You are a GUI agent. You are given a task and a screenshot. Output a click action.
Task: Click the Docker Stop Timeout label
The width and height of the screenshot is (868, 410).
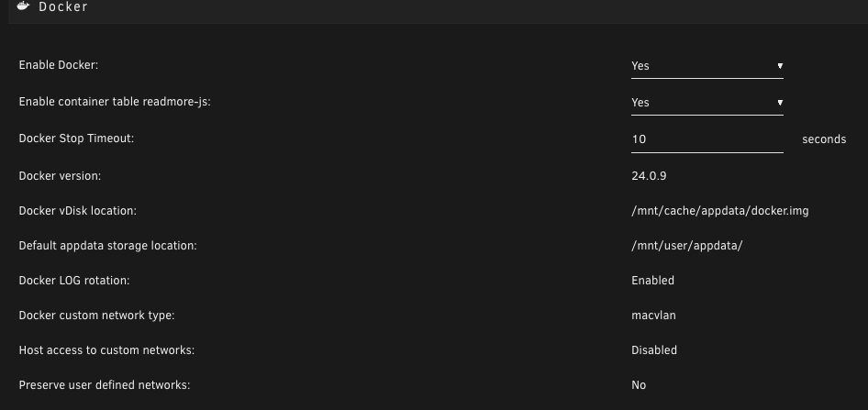coord(76,139)
